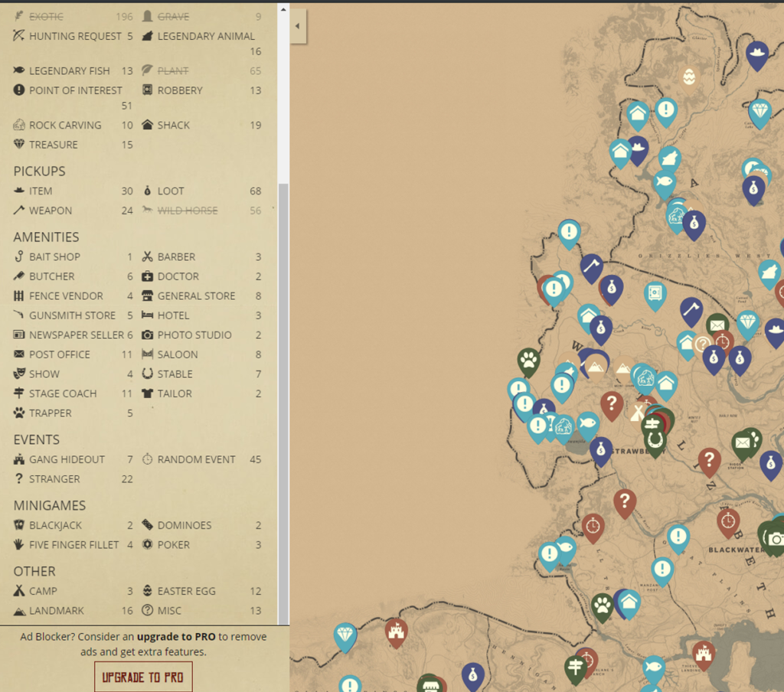Toggle the Stable category in sidebar

(x=201, y=374)
